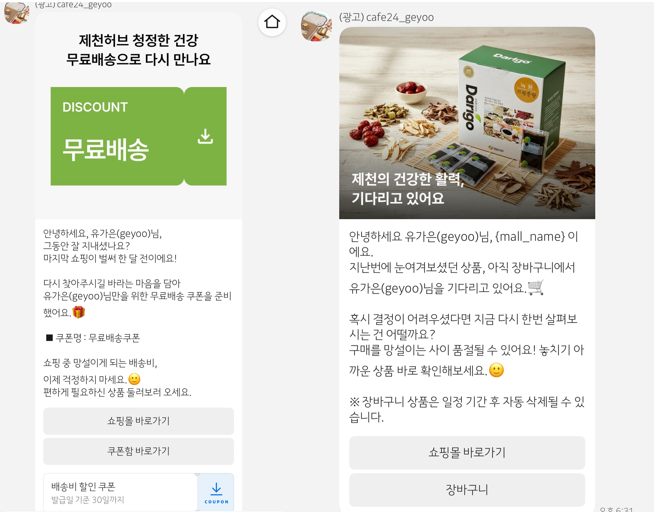Click the gift emoji after 했어요
Viewport: 654px width, 512px height.
(78, 312)
